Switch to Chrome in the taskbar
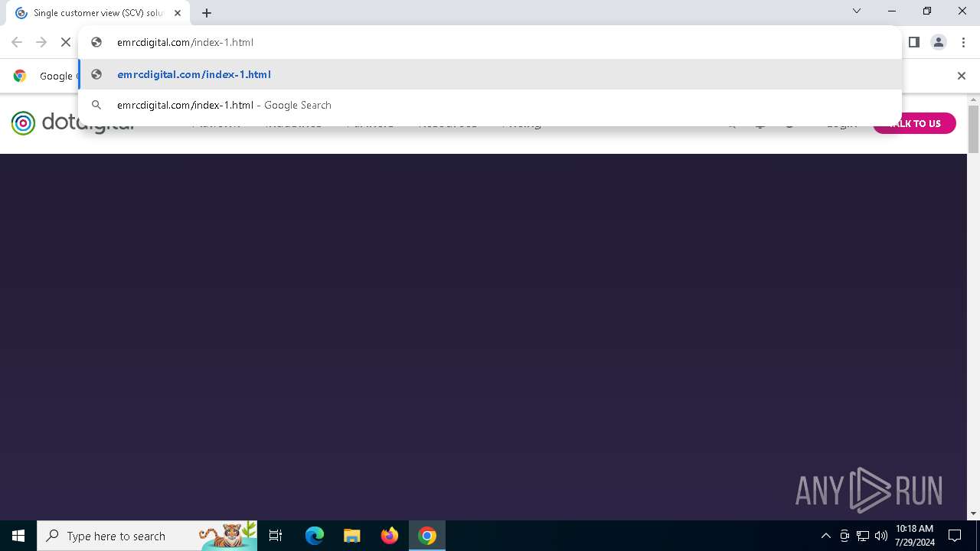 pyautogui.click(x=427, y=536)
